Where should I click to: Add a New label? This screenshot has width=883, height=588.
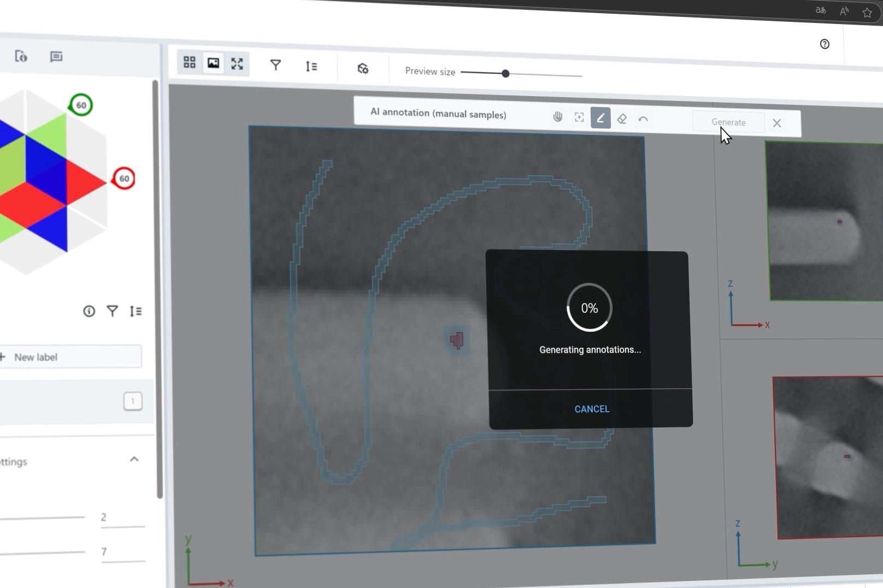click(x=70, y=357)
